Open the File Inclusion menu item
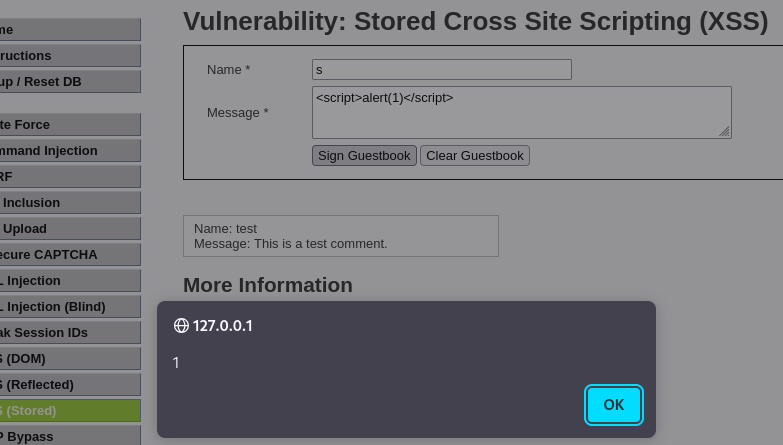 60,202
